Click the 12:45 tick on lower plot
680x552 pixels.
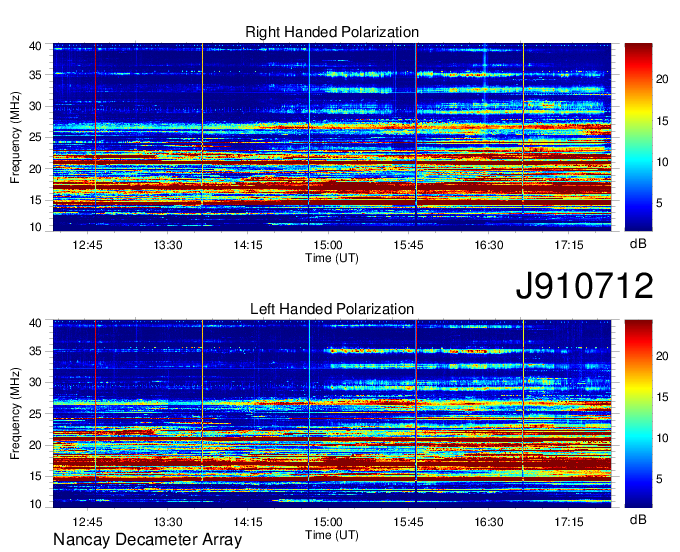[x=87, y=522]
